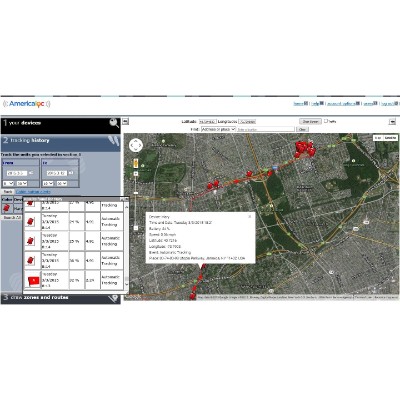400x400 pixels.
Task: Collapse the left sidebar with the arrow icon
Action: coord(125,122)
